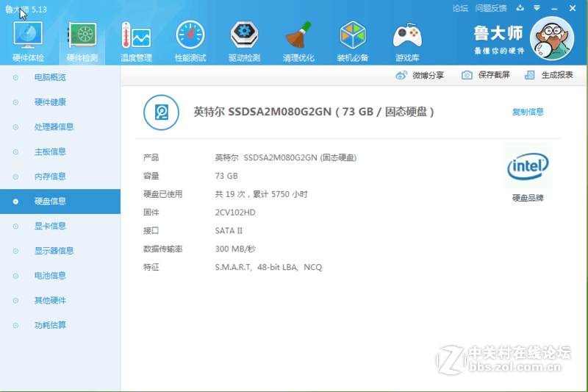Close the 鲁大师 window
The height and width of the screenshot is (392, 588).
point(573,8)
